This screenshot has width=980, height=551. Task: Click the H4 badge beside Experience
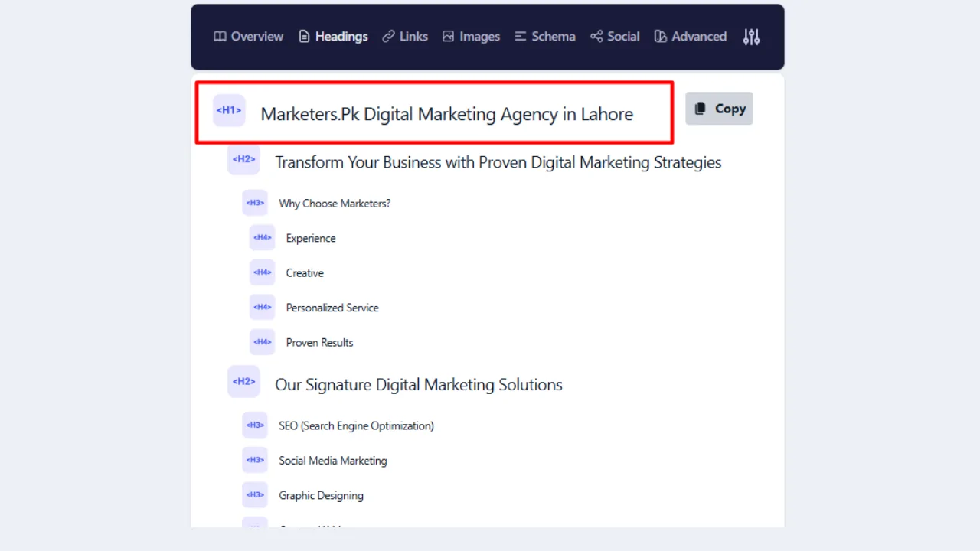tap(263, 237)
